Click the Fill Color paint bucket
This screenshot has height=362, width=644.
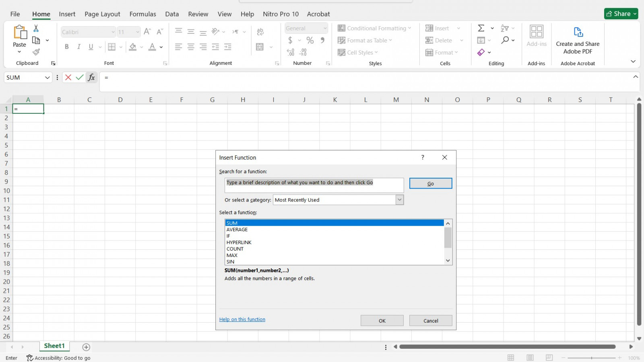tap(132, 47)
